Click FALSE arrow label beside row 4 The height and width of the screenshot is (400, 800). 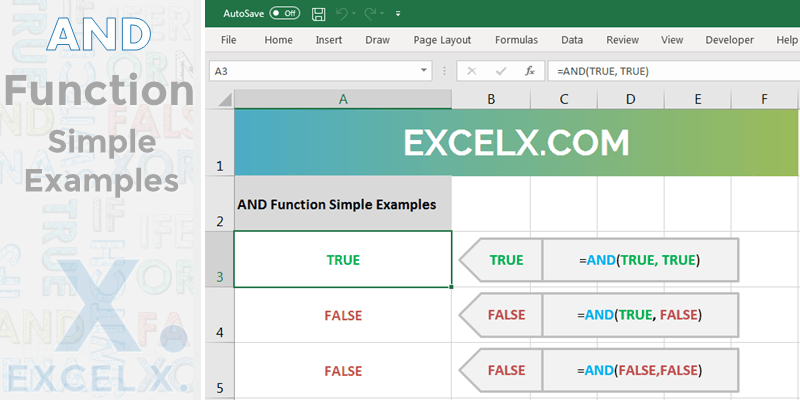501,315
